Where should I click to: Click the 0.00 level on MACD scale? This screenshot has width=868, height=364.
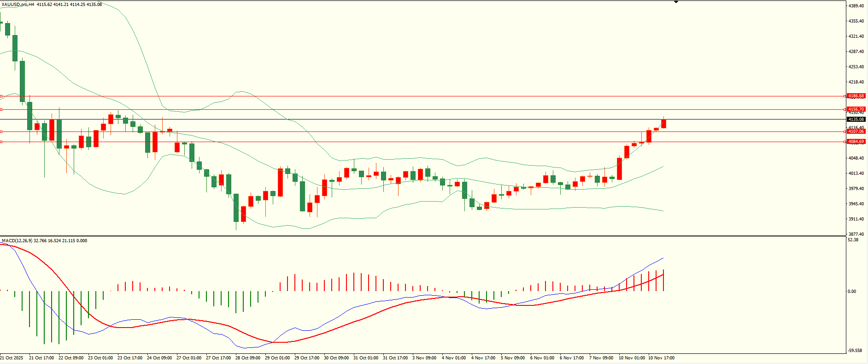pos(852,292)
